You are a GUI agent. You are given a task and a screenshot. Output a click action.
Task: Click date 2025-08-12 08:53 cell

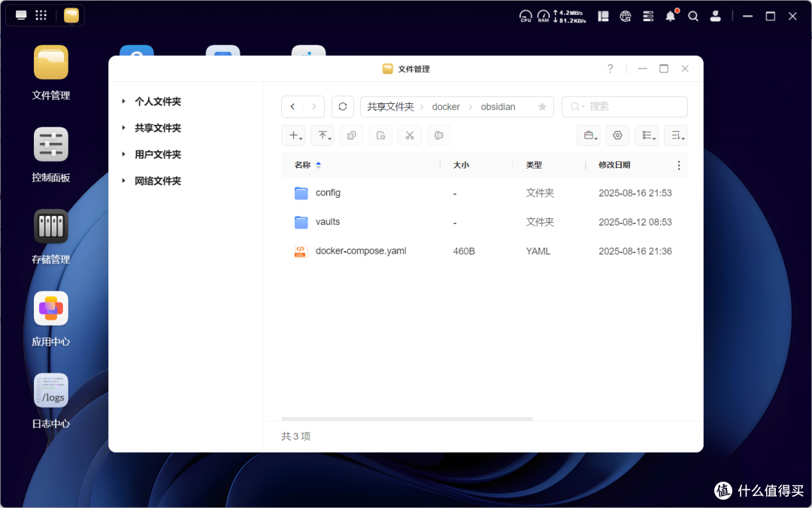tap(635, 222)
